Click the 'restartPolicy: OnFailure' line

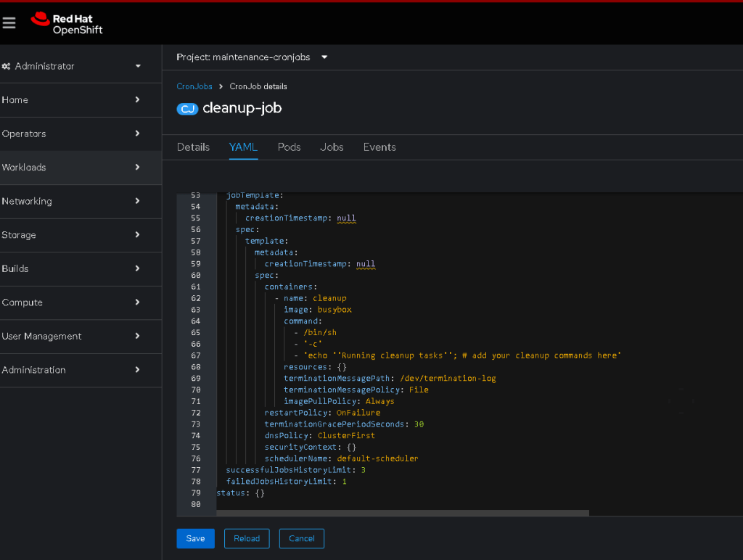[x=322, y=413]
